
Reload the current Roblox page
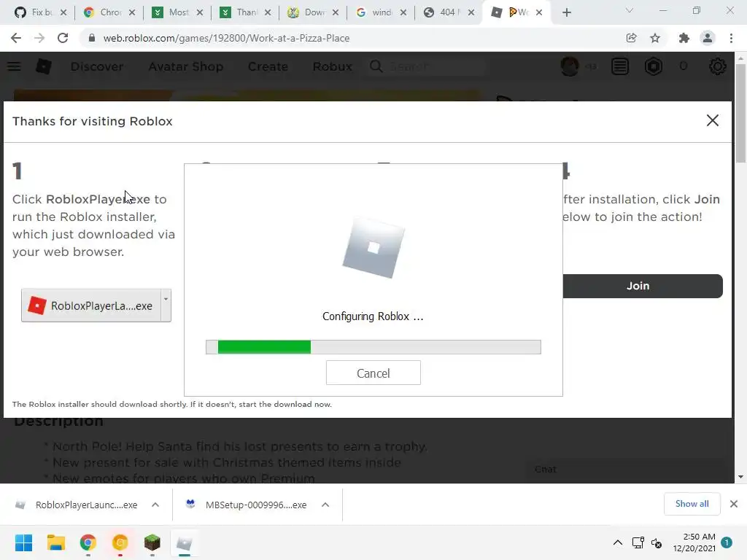click(63, 38)
